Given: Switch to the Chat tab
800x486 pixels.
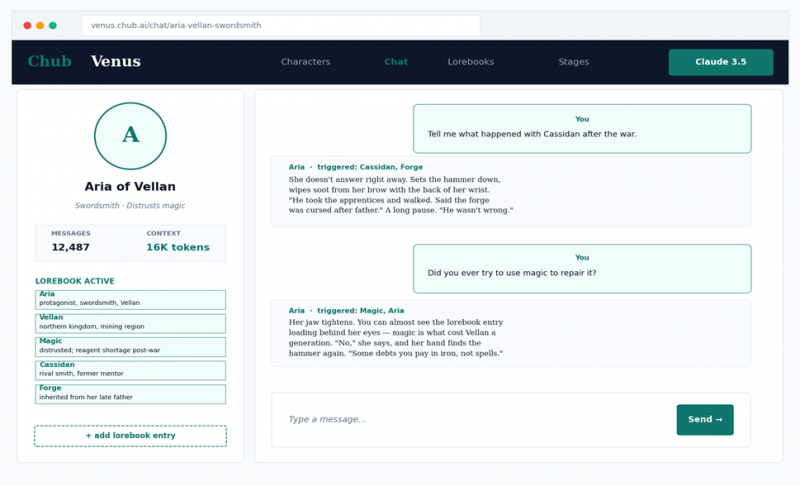Looking at the screenshot, I should (396, 62).
